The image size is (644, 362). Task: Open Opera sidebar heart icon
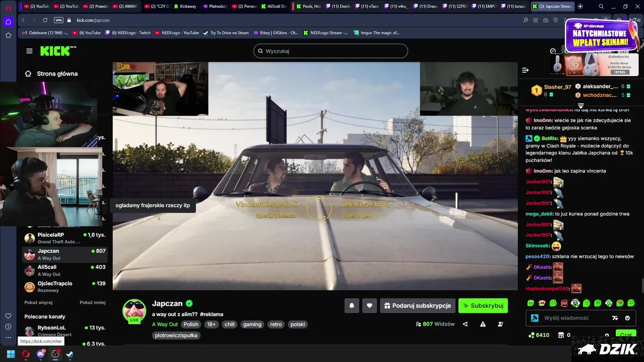[8, 316]
